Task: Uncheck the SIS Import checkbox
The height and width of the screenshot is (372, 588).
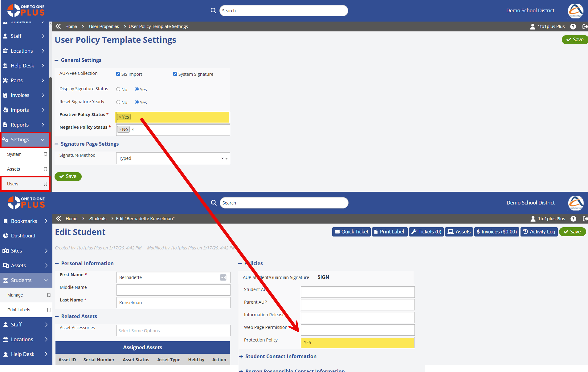Action: point(118,74)
